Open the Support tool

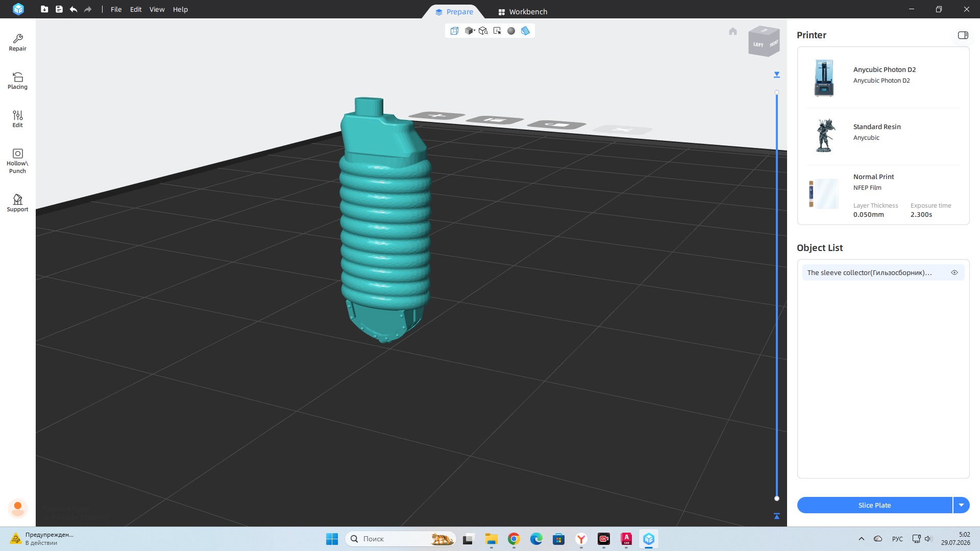pyautogui.click(x=17, y=203)
